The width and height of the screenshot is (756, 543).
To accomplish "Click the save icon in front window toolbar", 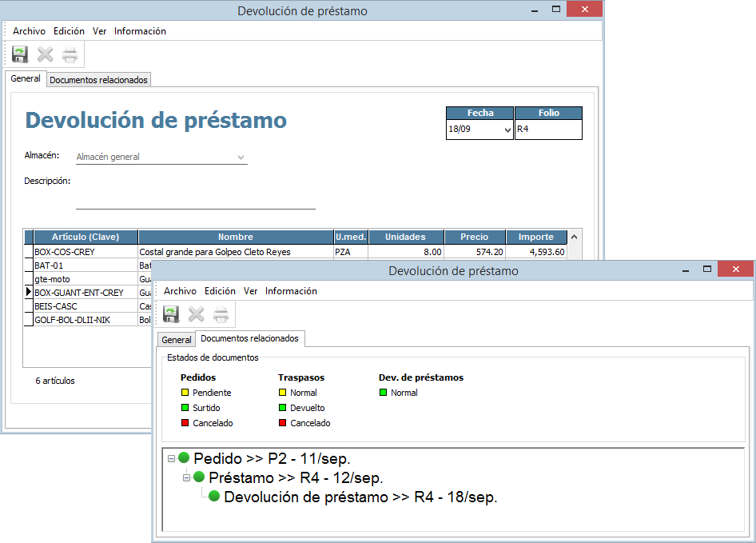I will pos(171,314).
